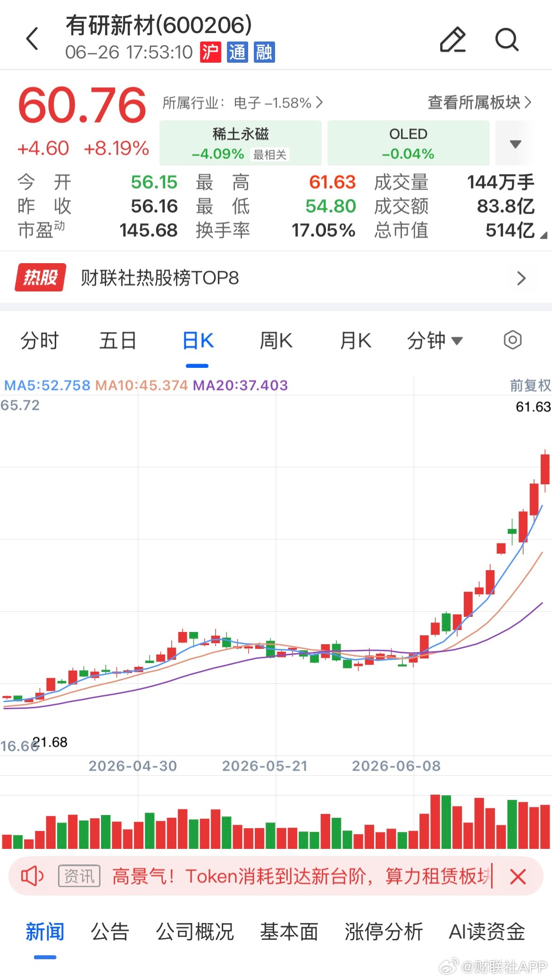The height and width of the screenshot is (980, 552).
Task: Open 财联社热股榜TOP8 chevron
Action: point(521,278)
